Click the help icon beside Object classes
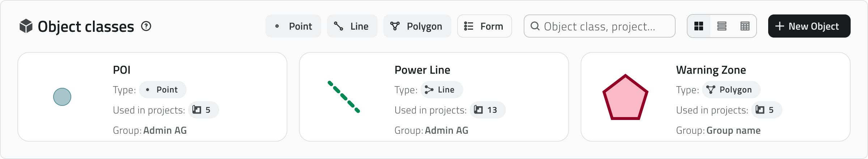The width and height of the screenshot is (868, 159). click(x=146, y=26)
